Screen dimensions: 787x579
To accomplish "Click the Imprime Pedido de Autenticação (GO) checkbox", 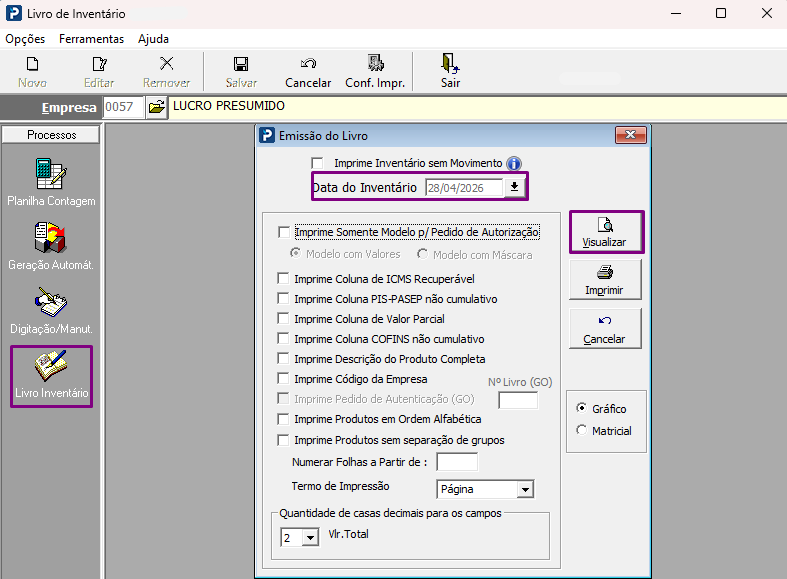I will point(283,398).
